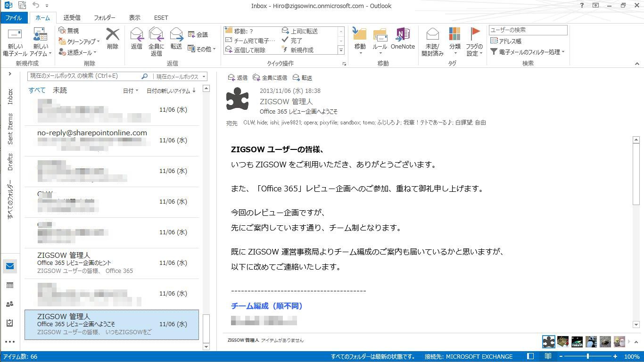Screen dimensions: 644x362
Task: Click the ribbon 転送 forward icon
Action: tap(176, 39)
